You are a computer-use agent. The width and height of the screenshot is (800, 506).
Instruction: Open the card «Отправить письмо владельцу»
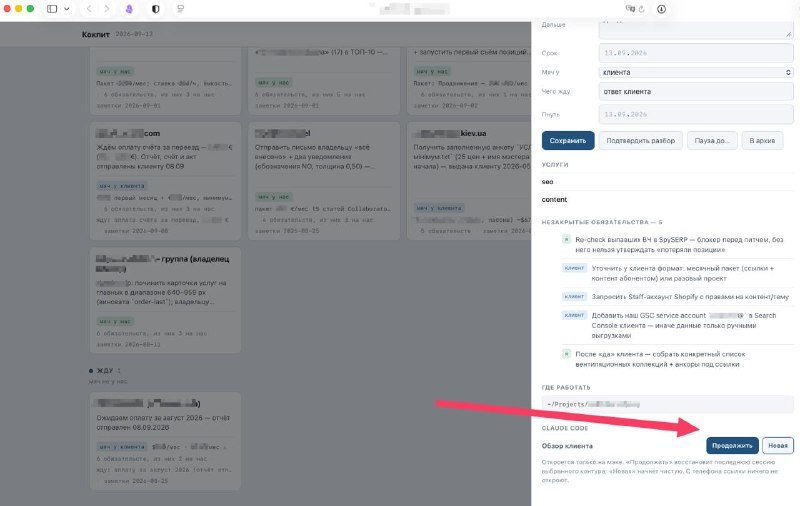coord(324,181)
